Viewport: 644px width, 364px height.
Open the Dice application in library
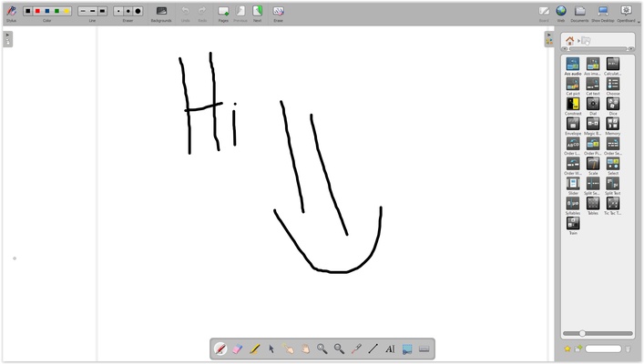click(x=613, y=105)
